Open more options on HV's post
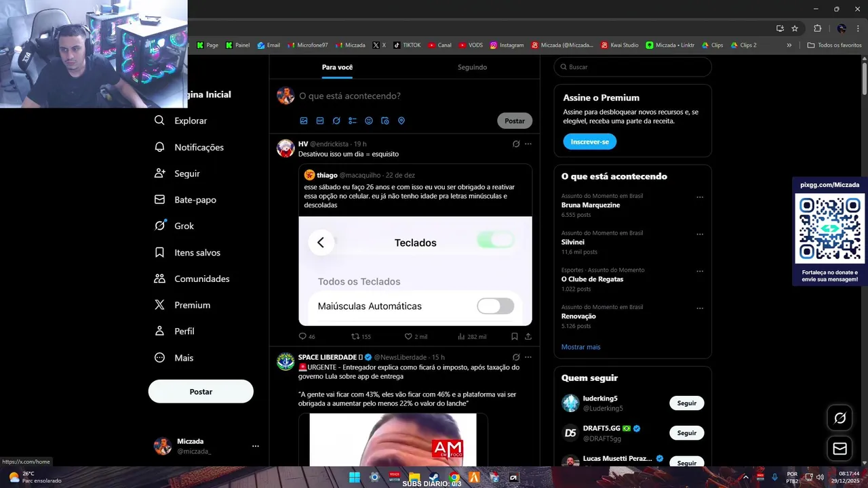The width and height of the screenshot is (868, 488). point(528,144)
